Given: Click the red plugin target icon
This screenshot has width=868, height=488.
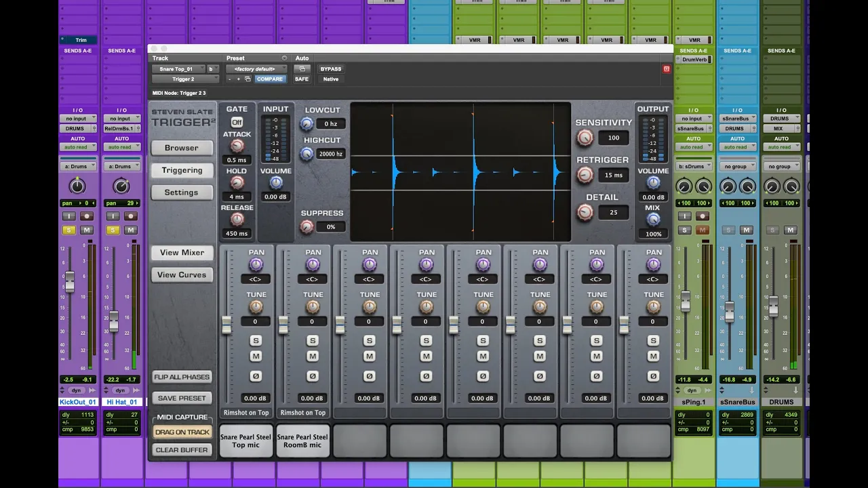Looking at the screenshot, I should coord(666,68).
